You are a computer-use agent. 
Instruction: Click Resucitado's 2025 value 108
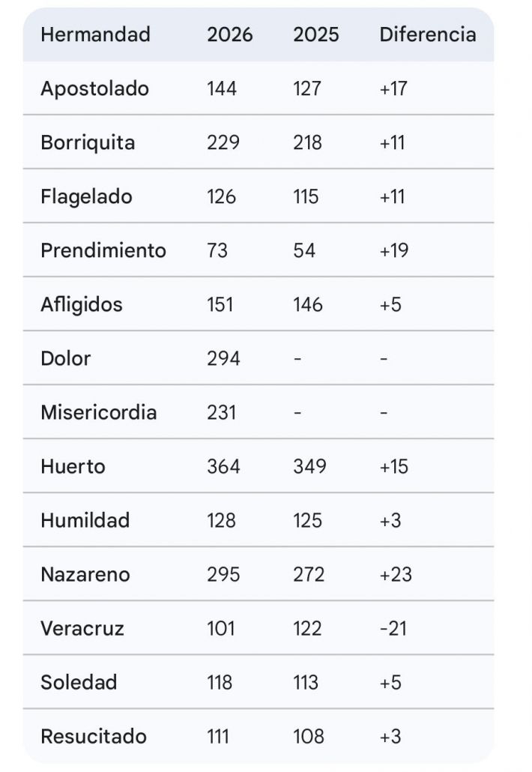(x=309, y=736)
